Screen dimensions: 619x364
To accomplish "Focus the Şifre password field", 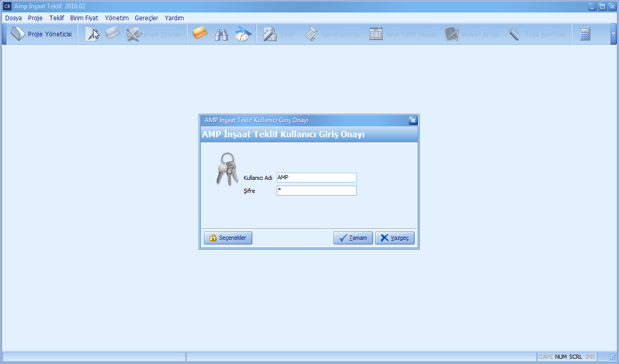I will click(x=316, y=190).
